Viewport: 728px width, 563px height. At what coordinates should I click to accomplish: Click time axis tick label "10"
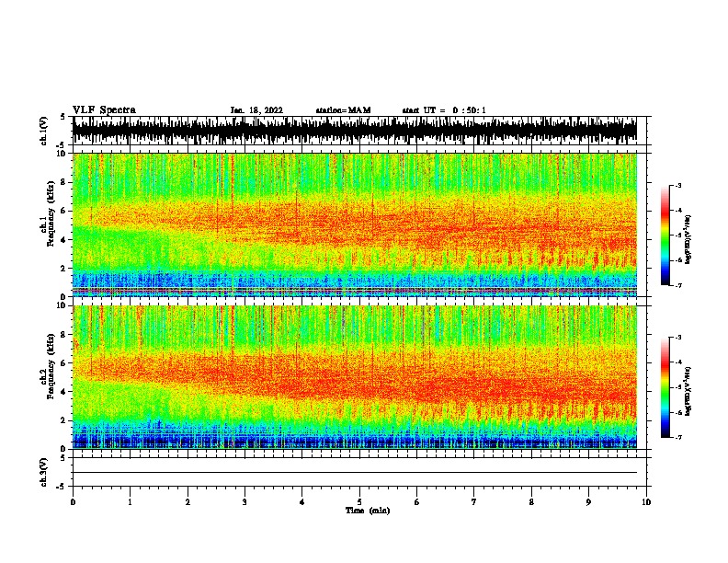(x=646, y=502)
